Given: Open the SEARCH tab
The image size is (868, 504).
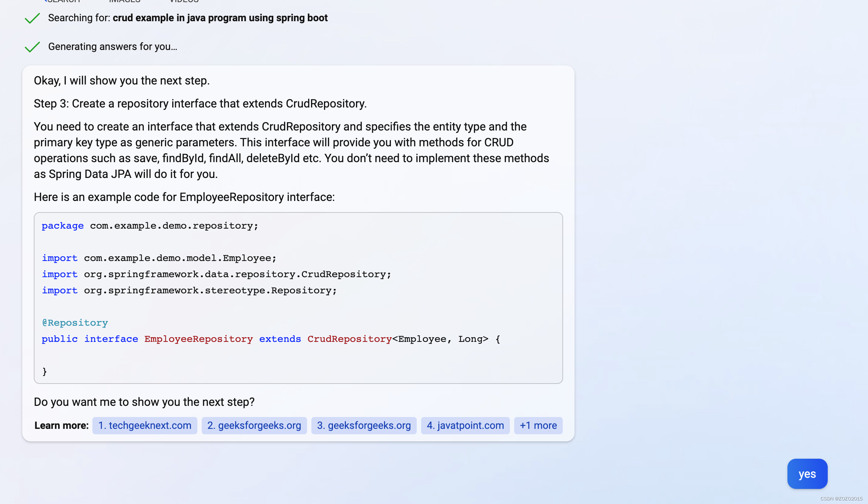Looking at the screenshot, I should tap(64, 1).
